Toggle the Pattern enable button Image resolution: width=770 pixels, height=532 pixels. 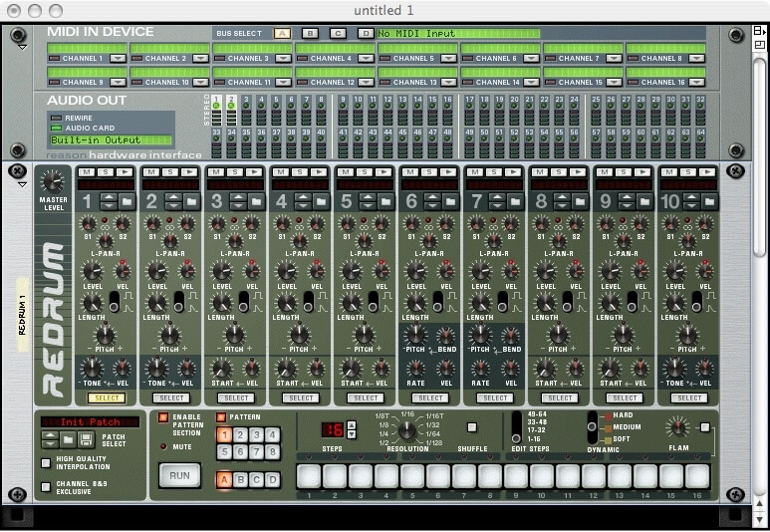pyautogui.click(x=221, y=417)
